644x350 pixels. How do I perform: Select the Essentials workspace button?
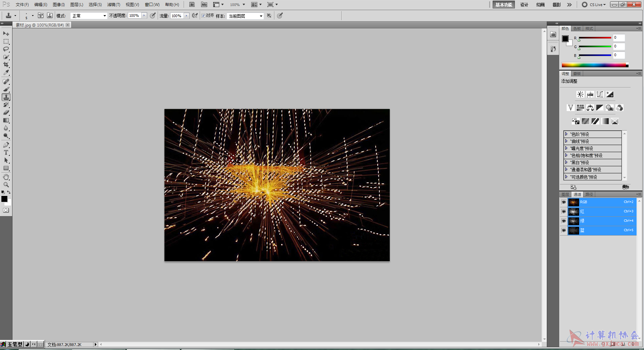point(503,5)
